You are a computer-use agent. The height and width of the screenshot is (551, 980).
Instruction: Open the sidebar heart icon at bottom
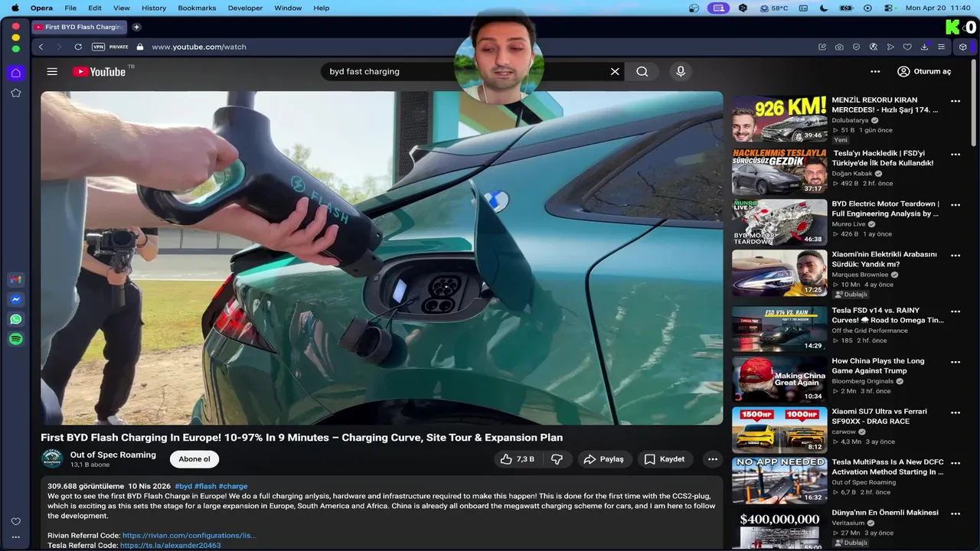(15, 521)
